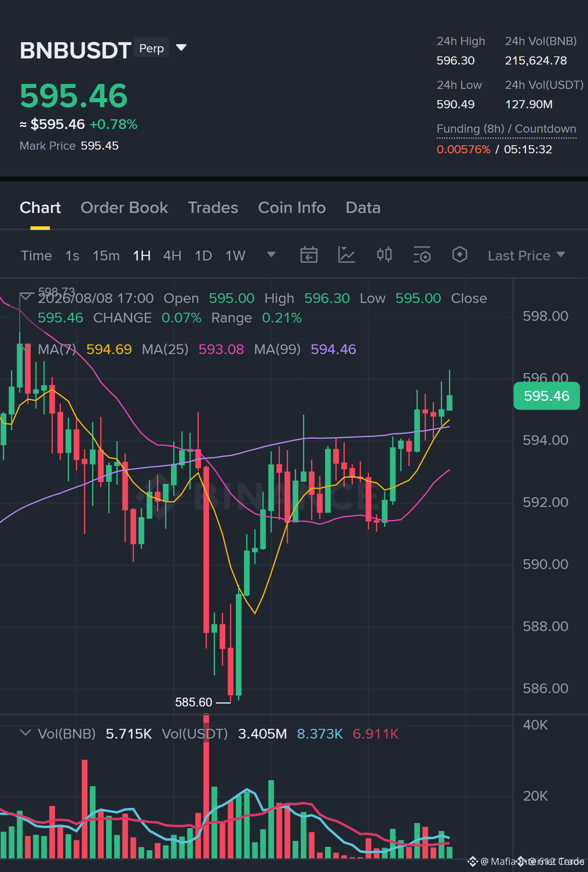The image size is (588, 872).
Task: Select the 15m interval
Action: click(x=106, y=256)
